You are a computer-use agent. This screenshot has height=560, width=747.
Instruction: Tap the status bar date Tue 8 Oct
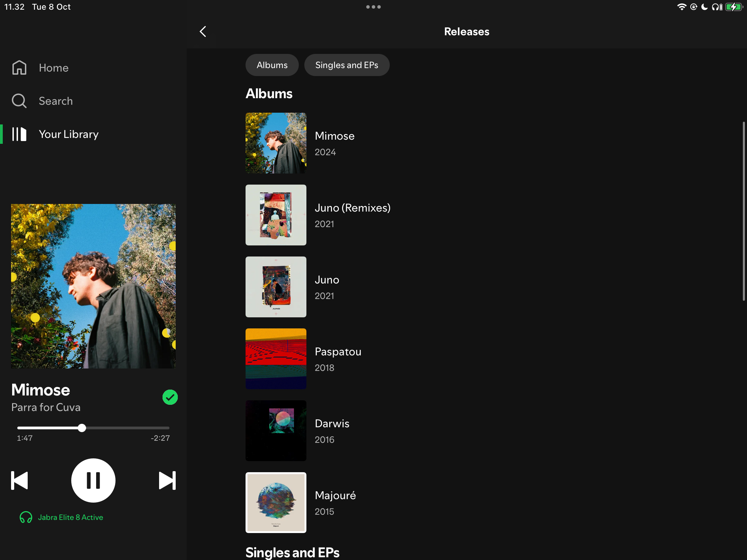click(x=51, y=7)
